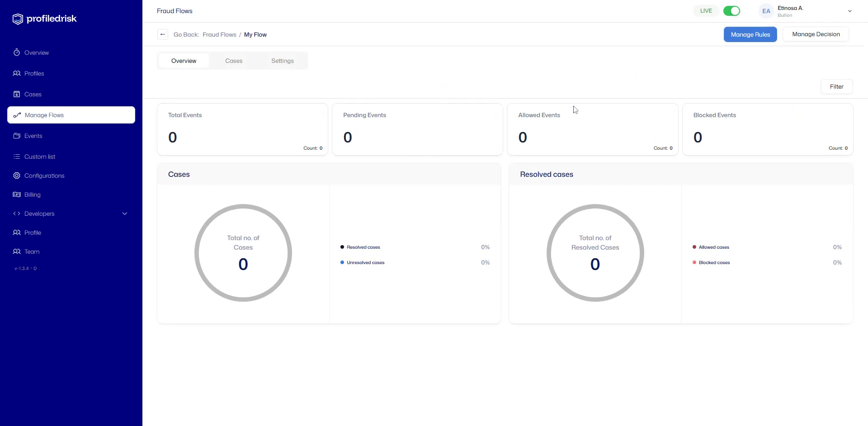This screenshot has width=868, height=426.
Task: Click the blue Unresolved cases legend dot
Action: 342,262
